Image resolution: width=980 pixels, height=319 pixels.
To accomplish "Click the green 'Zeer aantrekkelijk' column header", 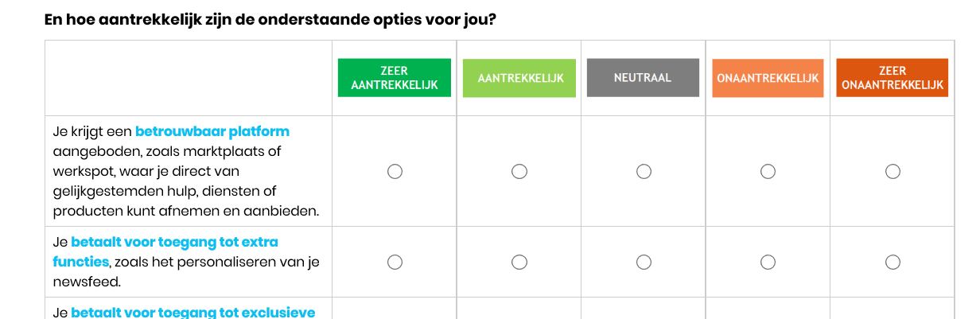I will click(x=395, y=78).
